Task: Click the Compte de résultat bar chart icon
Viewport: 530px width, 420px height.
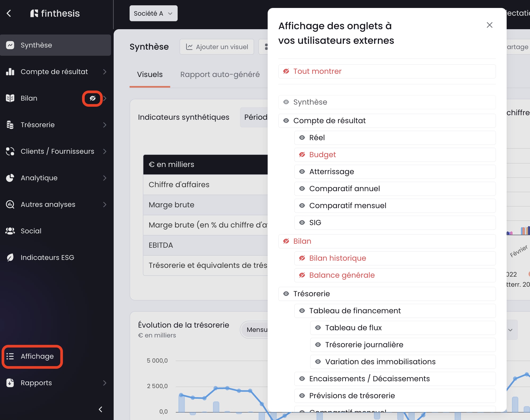Action: 10,72
